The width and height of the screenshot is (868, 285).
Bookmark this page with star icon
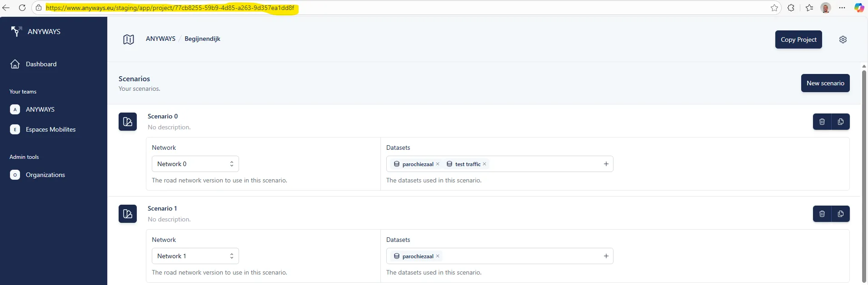pyautogui.click(x=774, y=8)
